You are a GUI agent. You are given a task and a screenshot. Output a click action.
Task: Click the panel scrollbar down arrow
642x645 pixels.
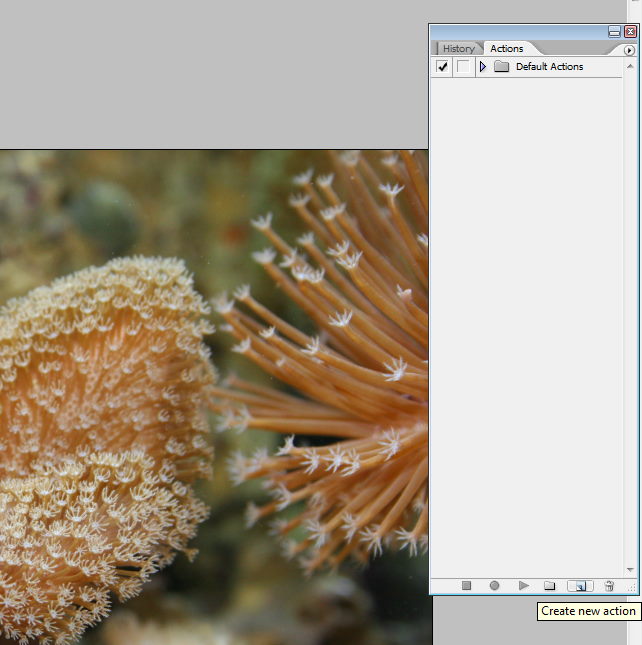pos(630,570)
